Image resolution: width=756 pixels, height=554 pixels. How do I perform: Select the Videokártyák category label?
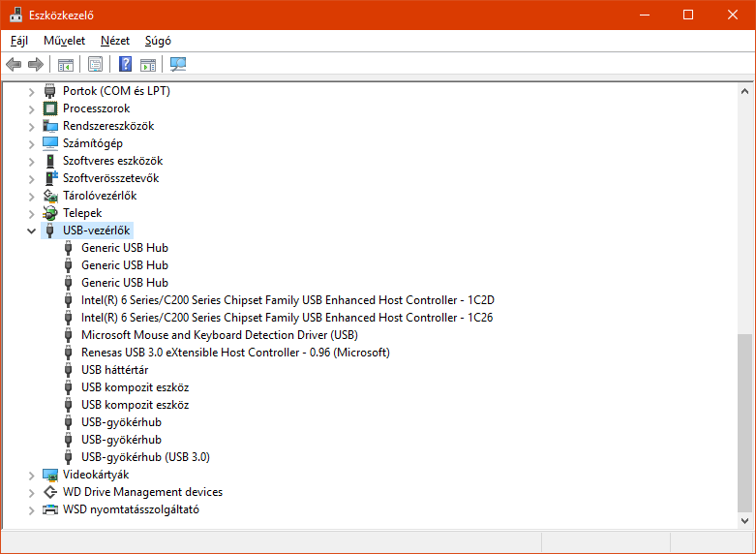96,475
